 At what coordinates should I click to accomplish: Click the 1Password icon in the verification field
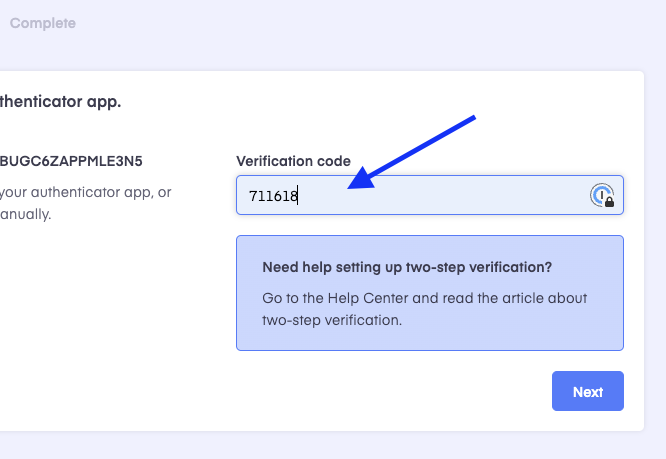602,195
